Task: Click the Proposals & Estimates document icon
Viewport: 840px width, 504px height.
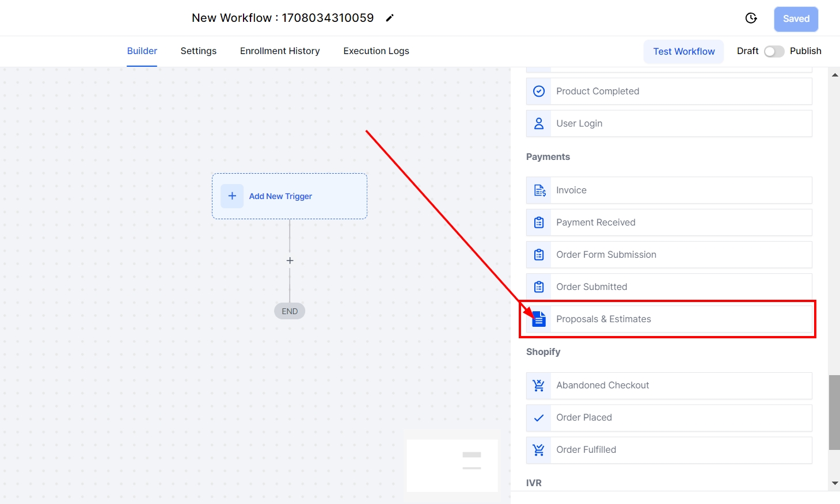Action: point(539,319)
